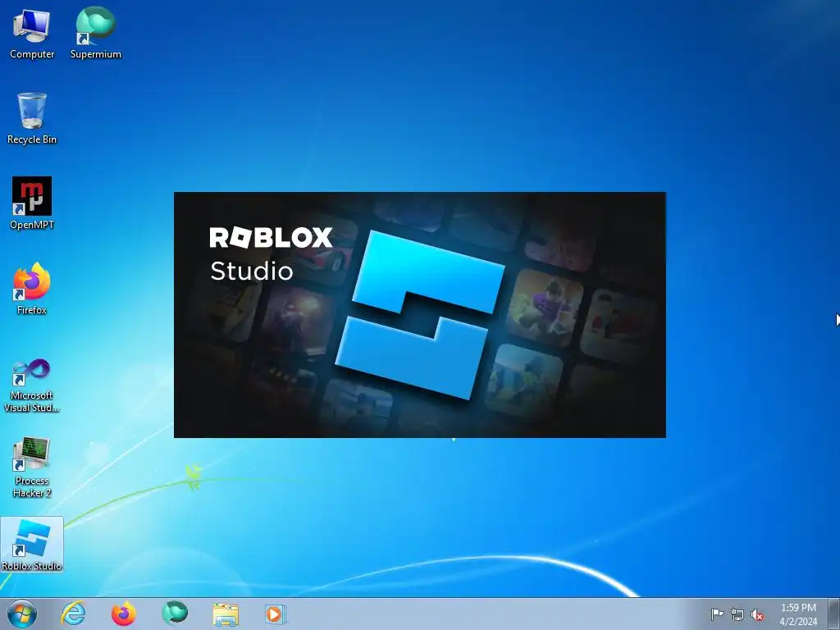Open the Action Center flag tray icon
Image resolution: width=840 pixels, height=630 pixels.
(717, 614)
